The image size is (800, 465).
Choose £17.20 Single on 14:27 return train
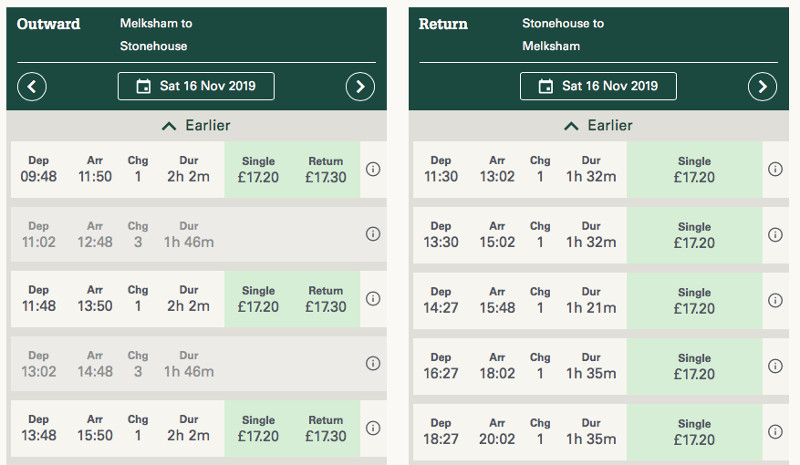click(694, 300)
